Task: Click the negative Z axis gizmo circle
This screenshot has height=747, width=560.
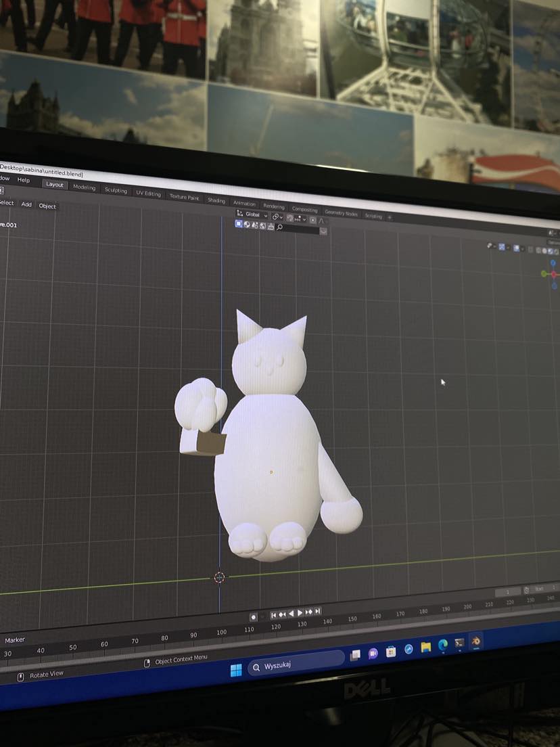Action: pyautogui.click(x=555, y=286)
